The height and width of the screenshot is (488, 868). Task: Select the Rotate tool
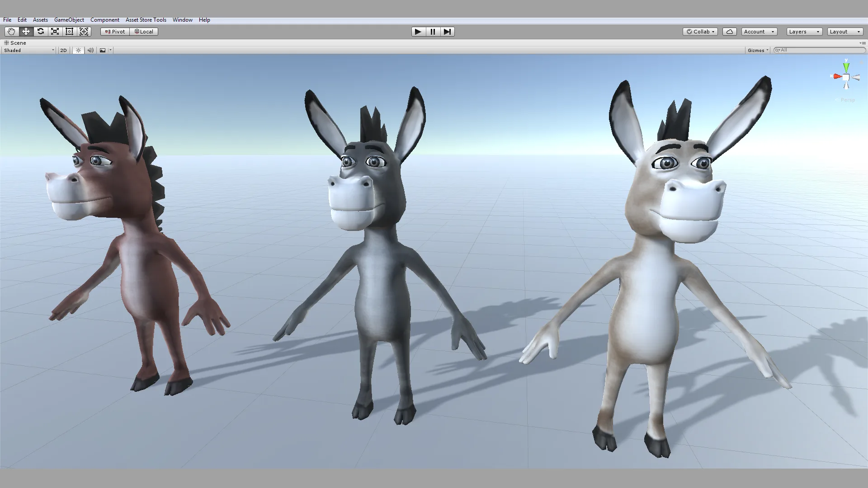pyautogui.click(x=40, y=32)
